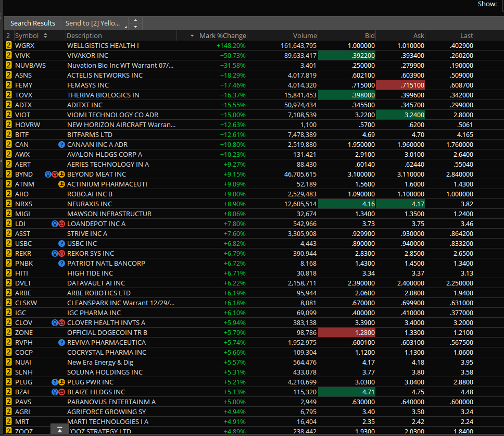
Task: Click New Era Energy & Dig description
Action: click(x=100, y=363)
